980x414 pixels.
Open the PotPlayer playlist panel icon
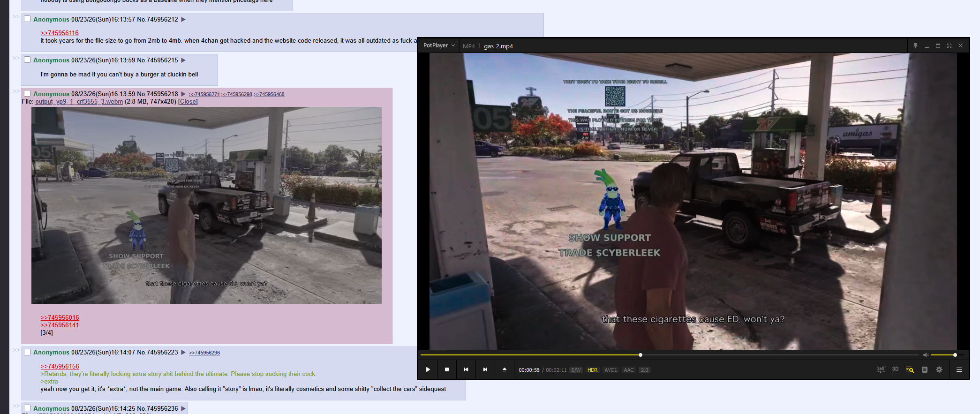point(925,369)
